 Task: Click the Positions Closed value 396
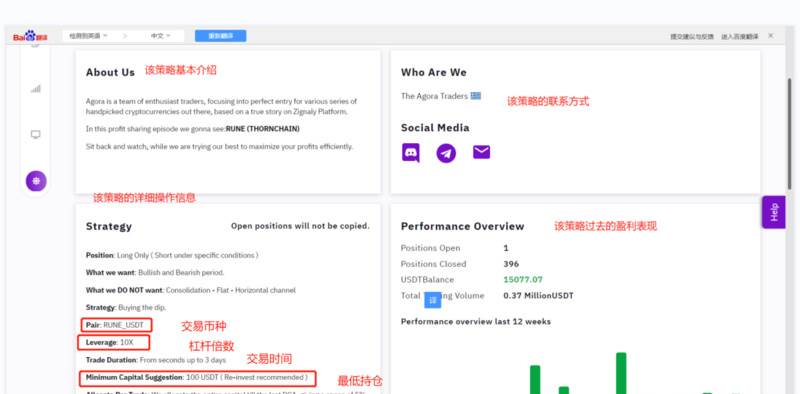511,264
